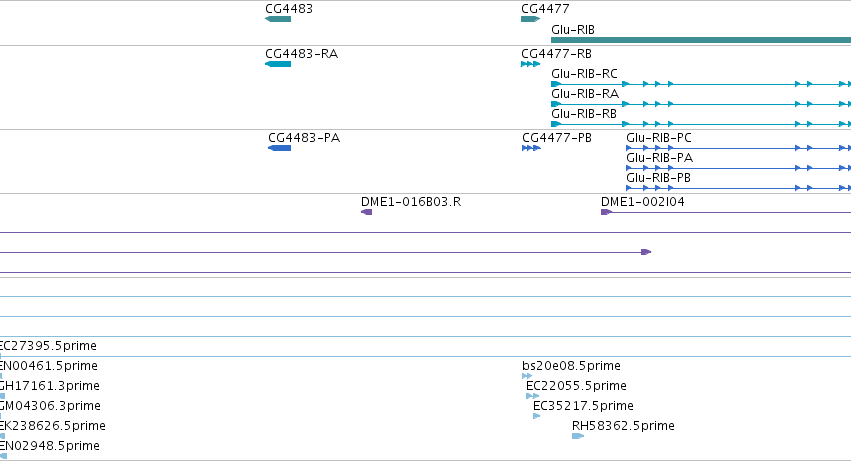Image resolution: width=851 pixels, height=461 pixels.
Task: Select the Glu-RIB-PA protein label
Action: pyautogui.click(x=659, y=158)
